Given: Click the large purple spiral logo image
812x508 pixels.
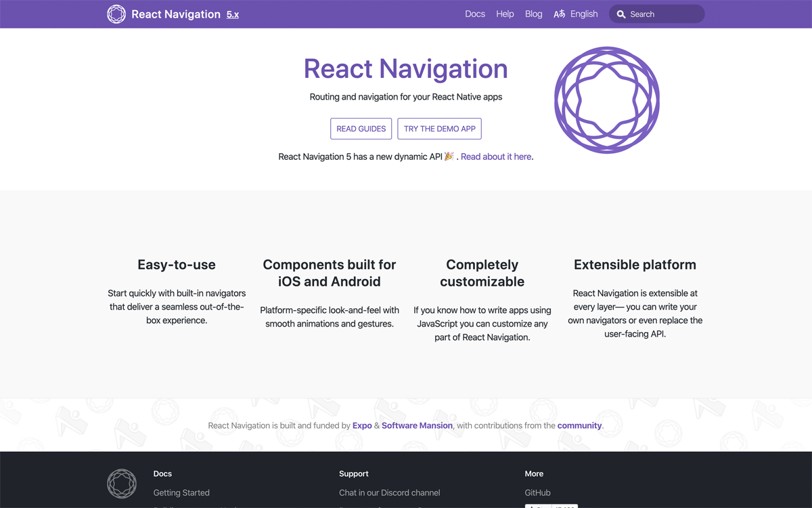Looking at the screenshot, I should click(607, 100).
